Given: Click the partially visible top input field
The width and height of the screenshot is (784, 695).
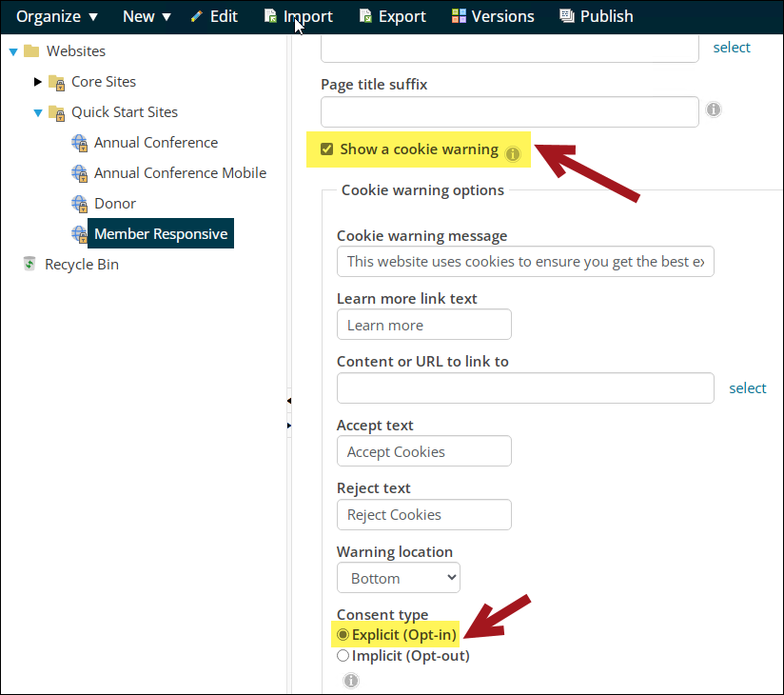Looking at the screenshot, I should pos(509,50).
